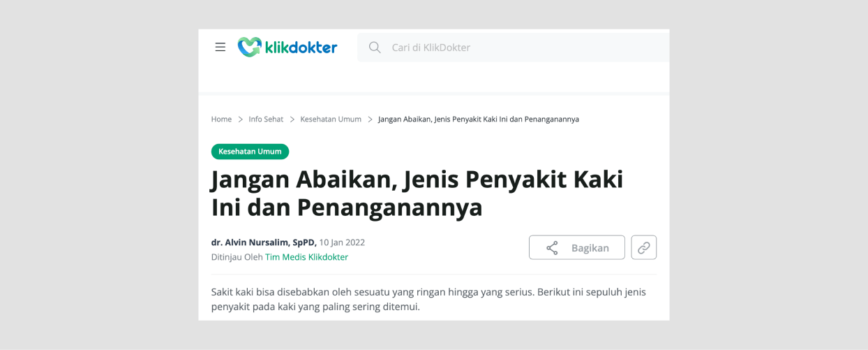Click the current-page breadcrumb Jangan Abaikan
The width and height of the screenshot is (868, 350).
point(479,119)
